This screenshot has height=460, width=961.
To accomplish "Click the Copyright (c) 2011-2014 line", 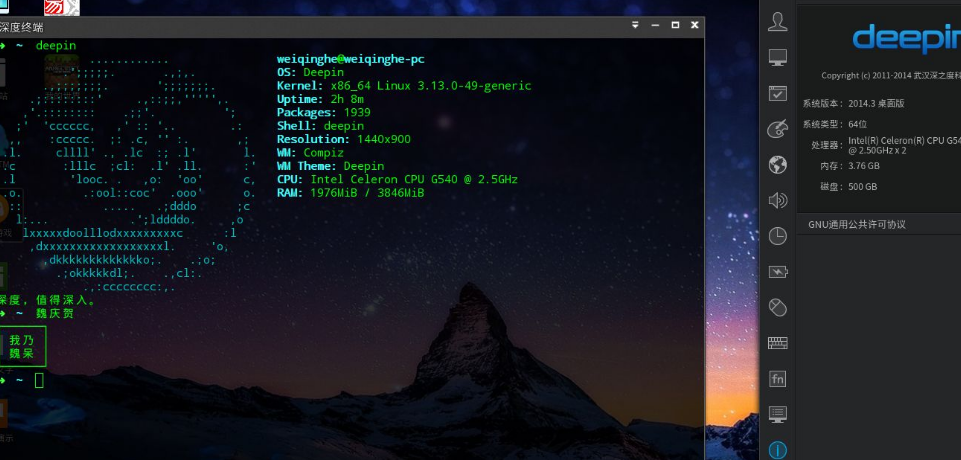I will click(891, 75).
